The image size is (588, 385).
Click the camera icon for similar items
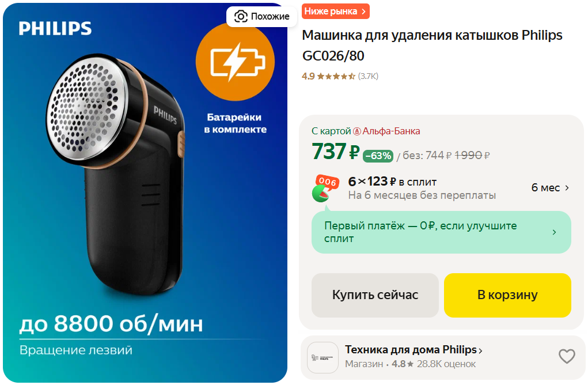241,17
